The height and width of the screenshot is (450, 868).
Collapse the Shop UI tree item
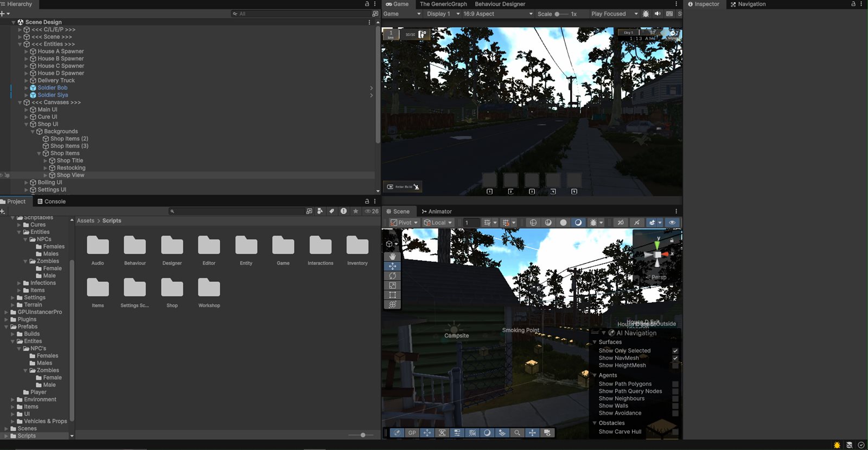point(27,124)
